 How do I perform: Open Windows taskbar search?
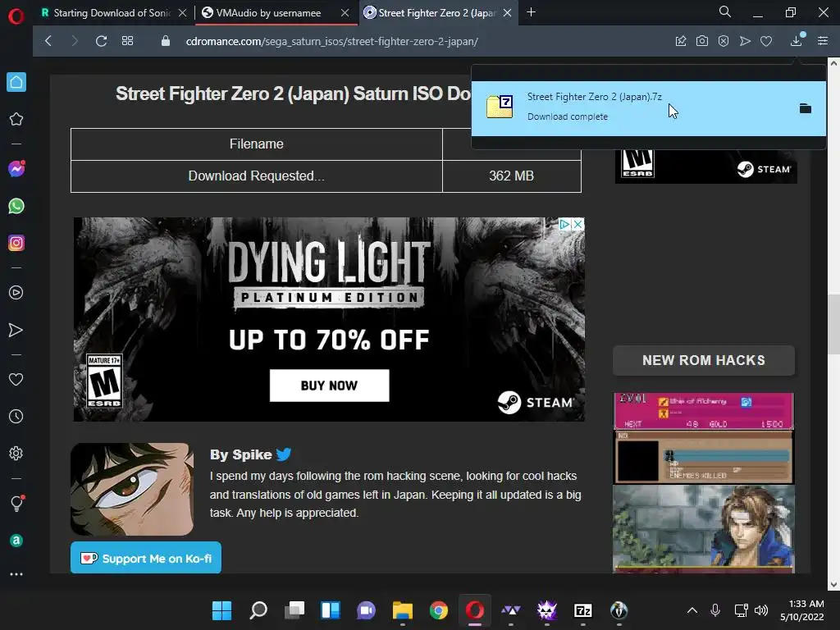pyautogui.click(x=258, y=610)
